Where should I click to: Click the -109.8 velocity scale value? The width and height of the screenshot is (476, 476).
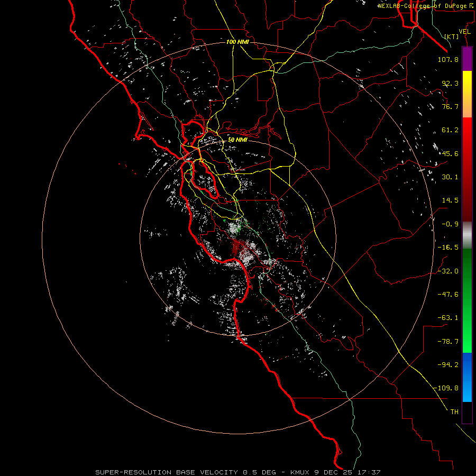click(446, 388)
